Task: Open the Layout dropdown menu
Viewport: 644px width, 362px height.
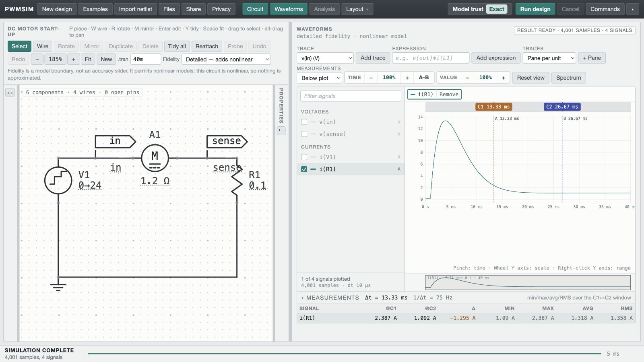Action: click(x=357, y=9)
